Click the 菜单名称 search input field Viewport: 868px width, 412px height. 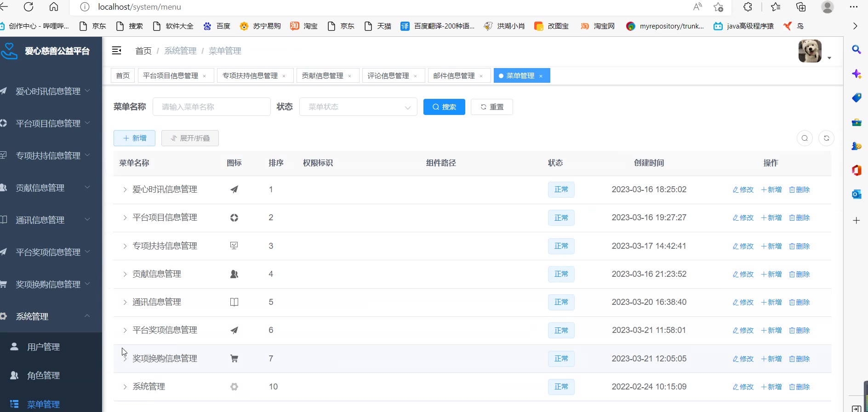click(x=211, y=107)
